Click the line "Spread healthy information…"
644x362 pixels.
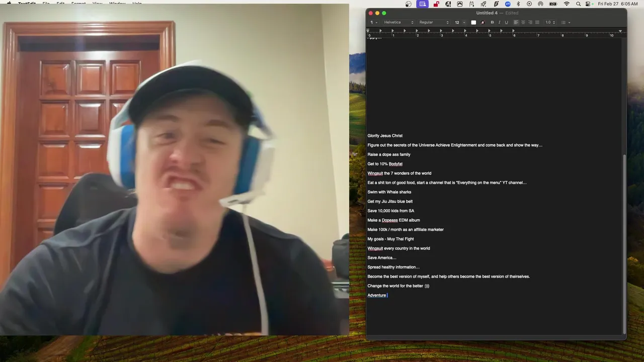pyautogui.click(x=393, y=267)
